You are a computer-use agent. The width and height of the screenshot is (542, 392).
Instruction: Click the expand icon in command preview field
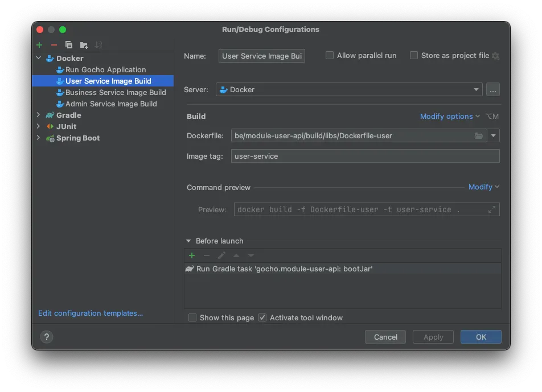492,210
